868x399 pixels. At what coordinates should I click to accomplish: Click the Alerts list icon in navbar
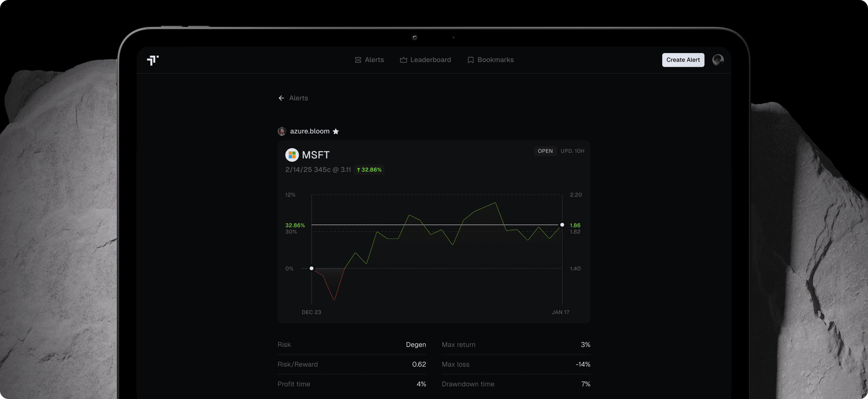click(358, 60)
